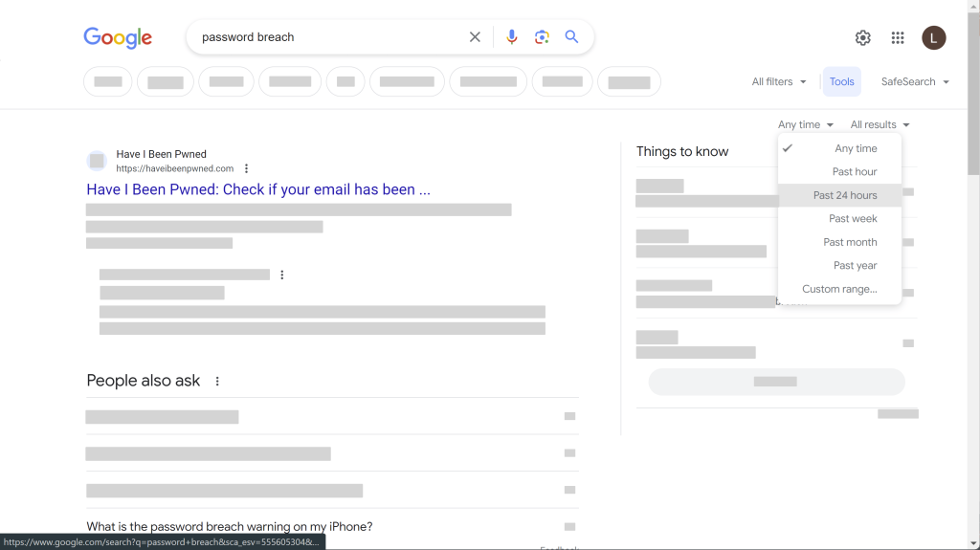
Task: Click the People also ask heading
Action: click(144, 381)
